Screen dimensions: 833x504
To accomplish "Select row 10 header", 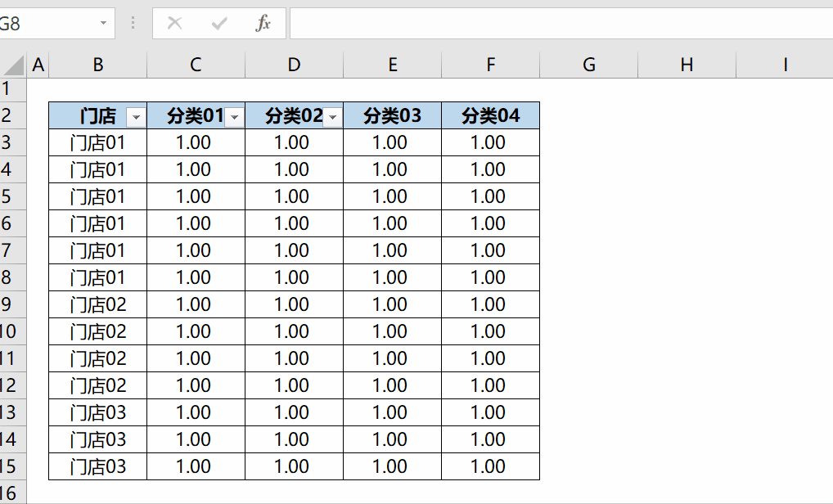I will tap(13, 331).
